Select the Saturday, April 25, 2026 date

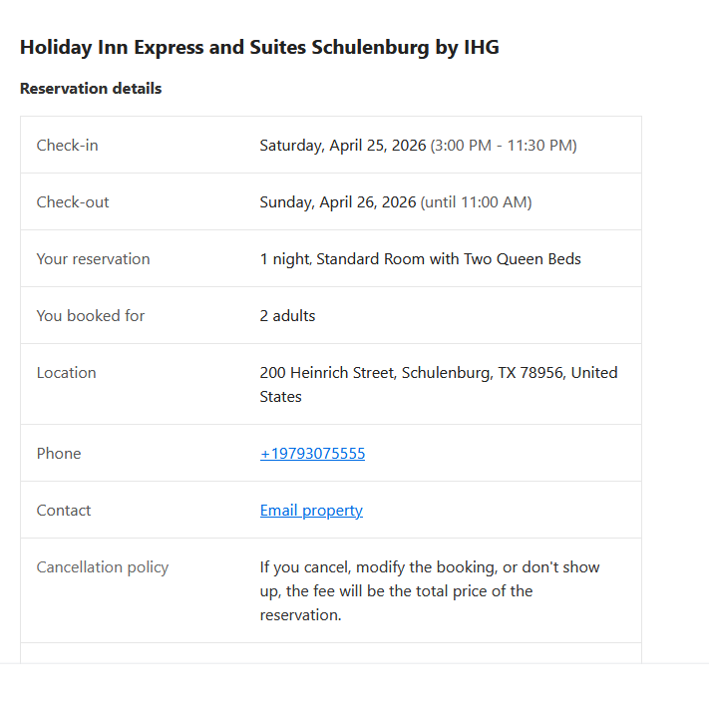343,146
